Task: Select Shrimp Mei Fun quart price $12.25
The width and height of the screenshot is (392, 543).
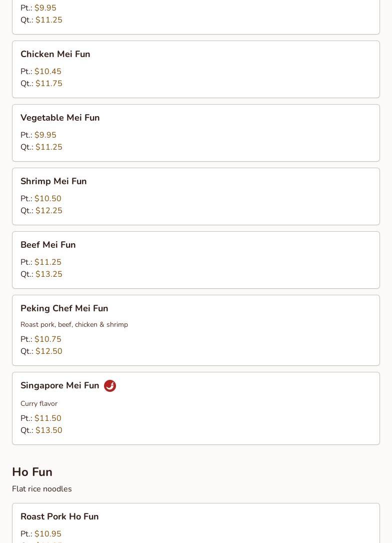Action: point(49,211)
